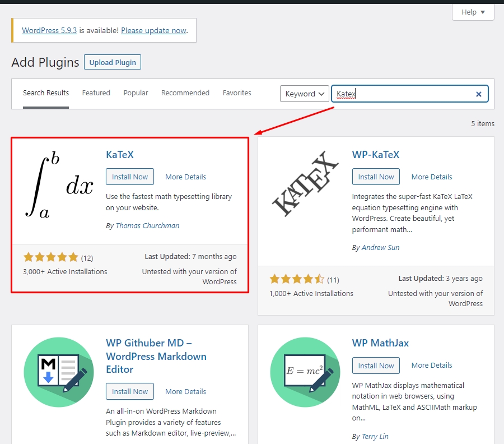Install the WP MathJax plugin now
This screenshot has height=444, width=504.
pyautogui.click(x=376, y=366)
